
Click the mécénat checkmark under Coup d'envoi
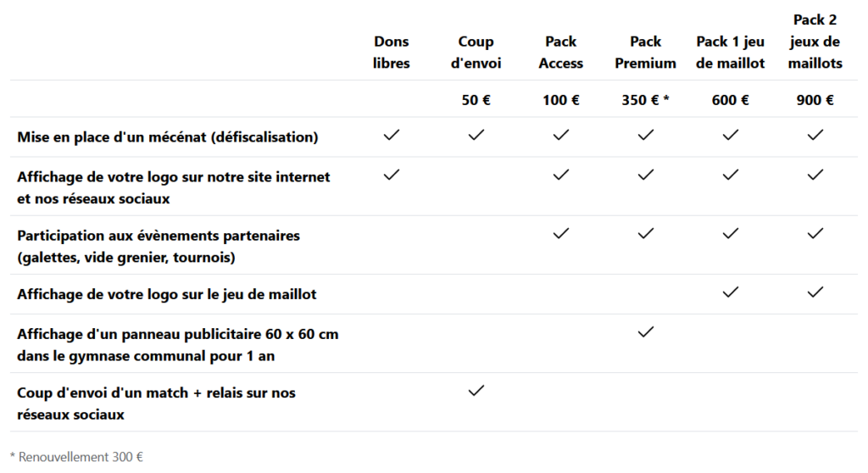[x=476, y=135]
